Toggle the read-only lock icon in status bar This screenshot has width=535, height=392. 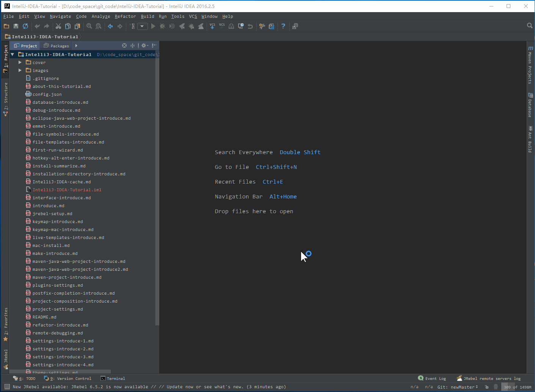(486, 387)
